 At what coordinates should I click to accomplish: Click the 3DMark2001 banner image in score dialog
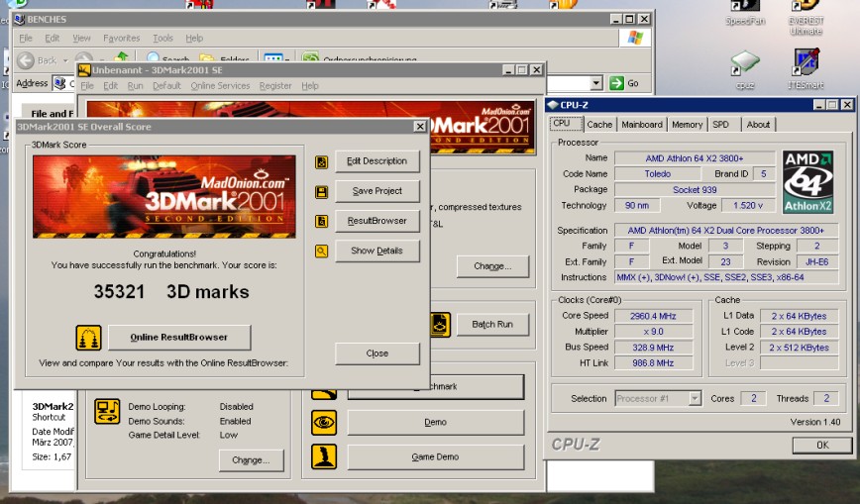pos(164,196)
